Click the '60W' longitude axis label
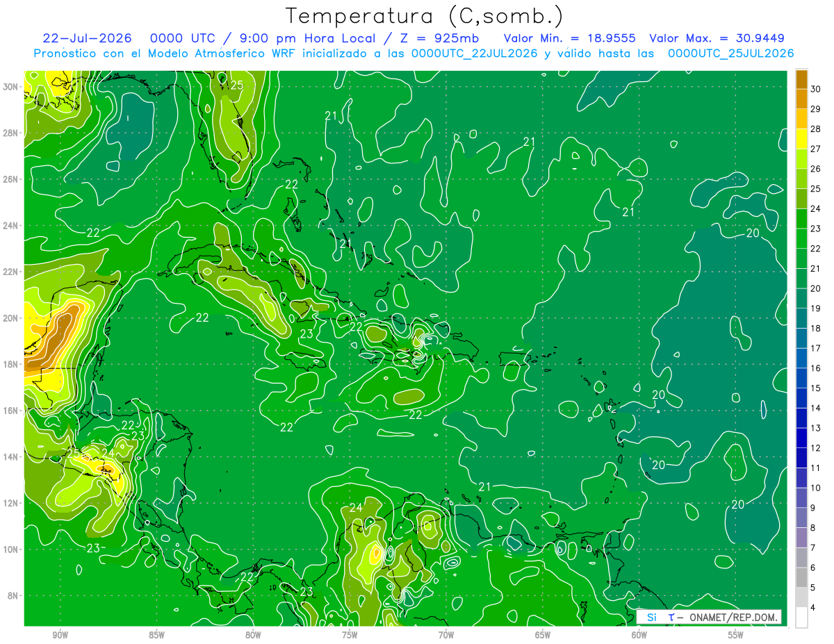The width and height of the screenshot is (834, 644). [639, 635]
